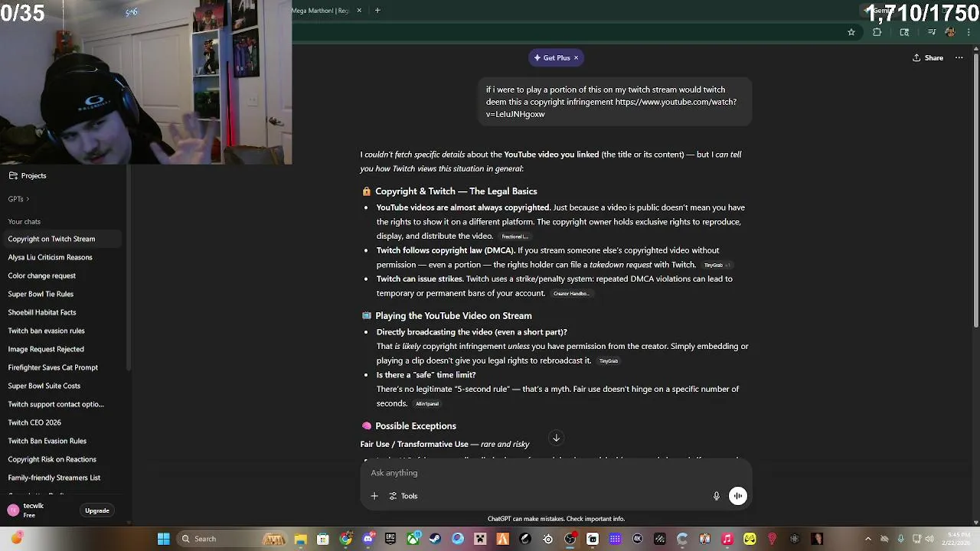This screenshot has width=980, height=551.
Task: Open Google Chrome from the taskbar
Action: tap(345, 539)
